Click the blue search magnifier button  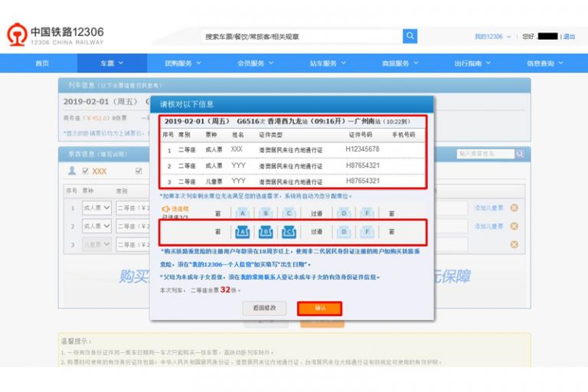pyautogui.click(x=410, y=36)
